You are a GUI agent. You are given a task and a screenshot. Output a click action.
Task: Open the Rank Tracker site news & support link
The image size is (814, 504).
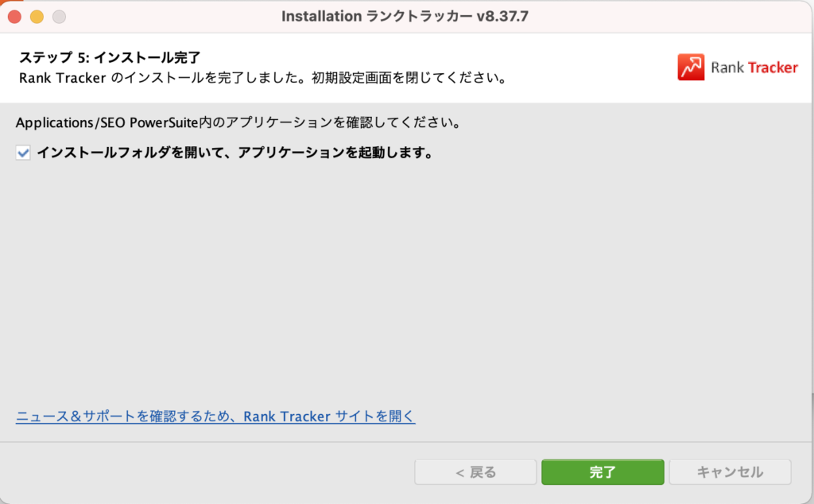(x=215, y=417)
